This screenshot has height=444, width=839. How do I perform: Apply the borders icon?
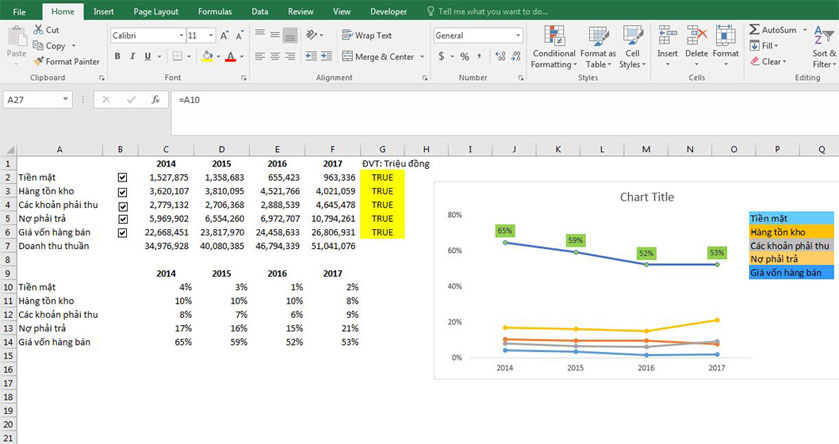coord(177,56)
